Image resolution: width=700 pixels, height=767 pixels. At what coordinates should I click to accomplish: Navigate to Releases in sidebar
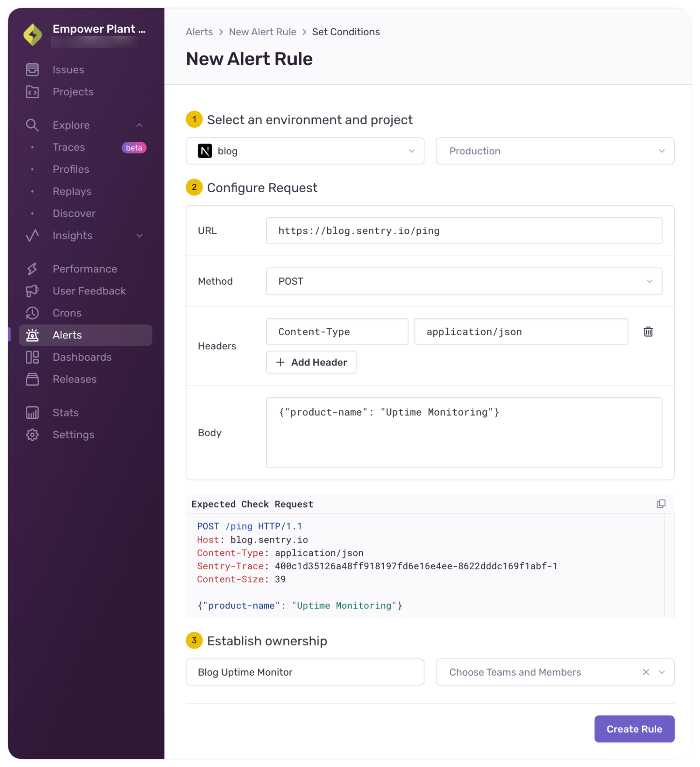tap(75, 379)
